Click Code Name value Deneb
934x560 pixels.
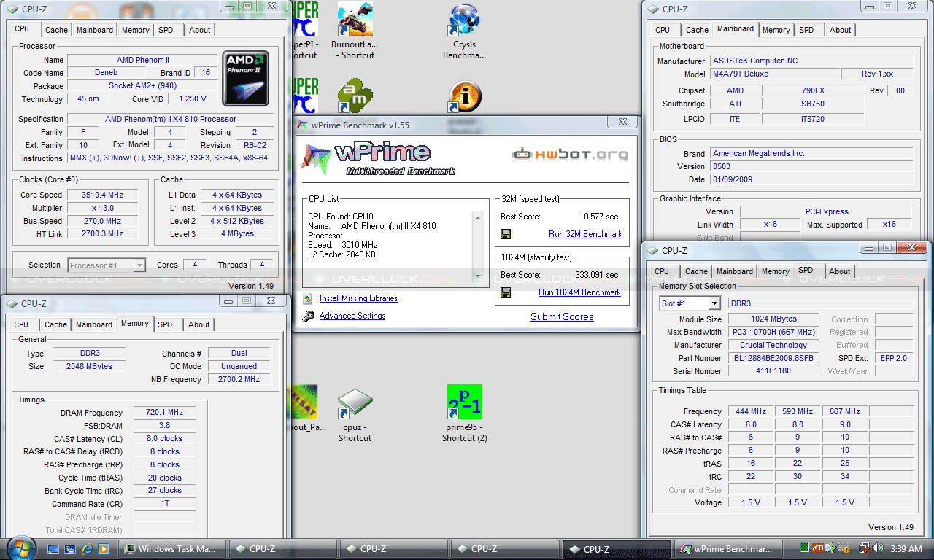pos(107,73)
